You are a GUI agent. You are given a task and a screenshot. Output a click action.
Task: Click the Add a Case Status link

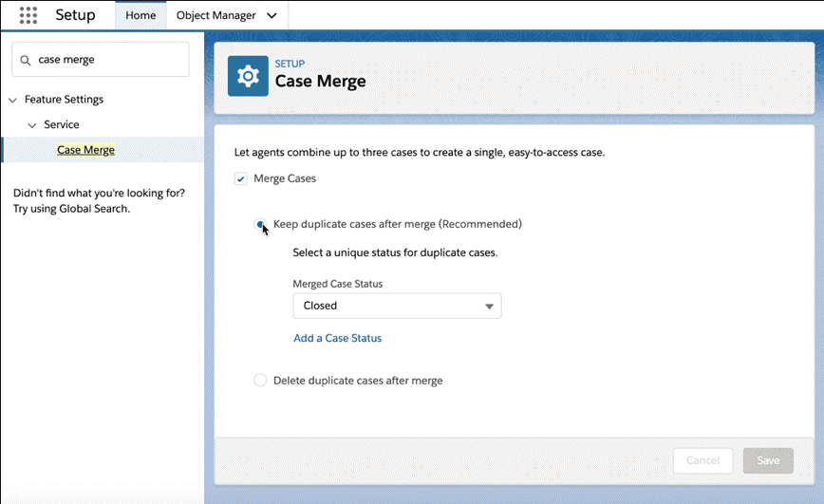click(x=337, y=338)
